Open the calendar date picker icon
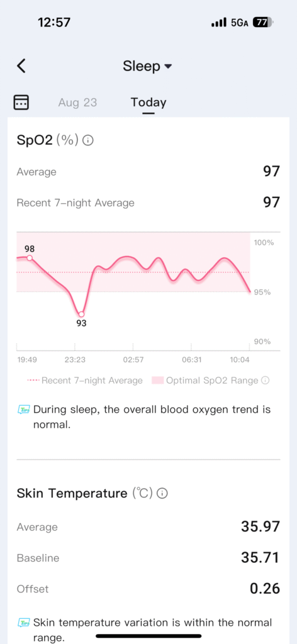This screenshot has width=297, height=644. coord(21,101)
